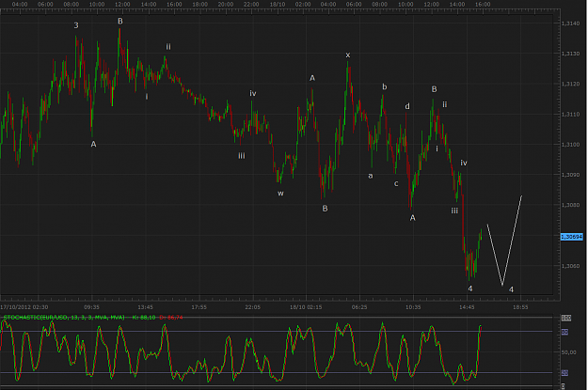Click the 1,3120 price axis label

point(570,84)
